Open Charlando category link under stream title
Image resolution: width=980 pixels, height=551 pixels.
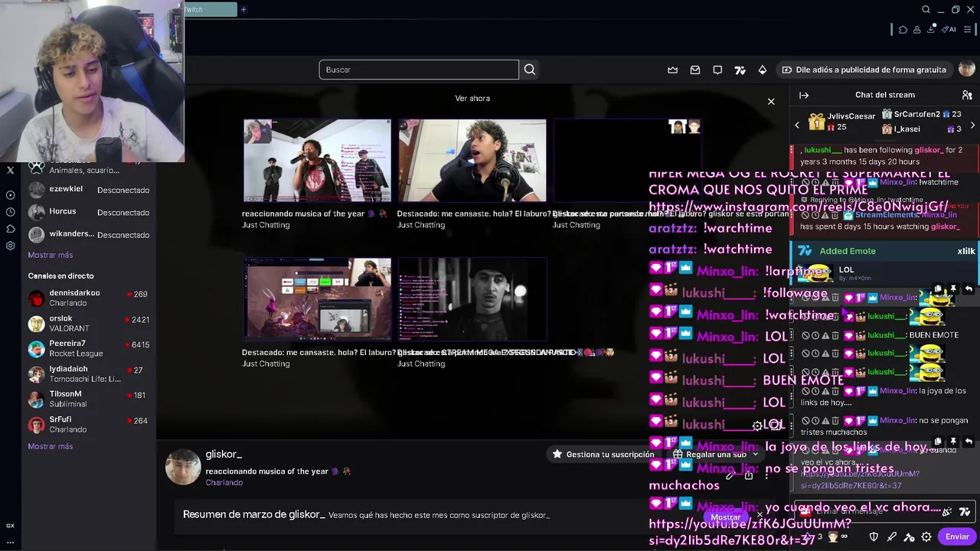tap(224, 483)
